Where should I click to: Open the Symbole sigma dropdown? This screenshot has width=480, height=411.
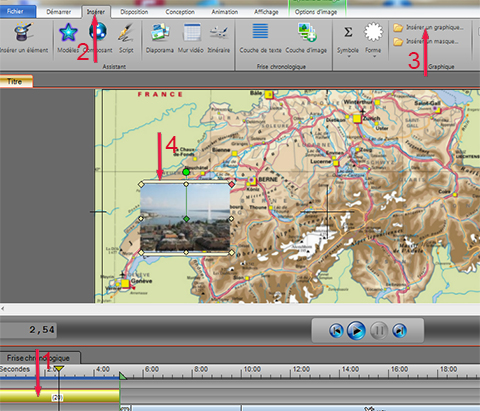pyautogui.click(x=348, y=40)
